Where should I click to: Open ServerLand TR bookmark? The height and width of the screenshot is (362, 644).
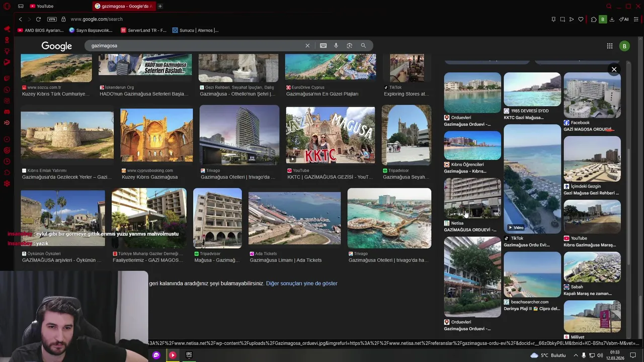143,30
